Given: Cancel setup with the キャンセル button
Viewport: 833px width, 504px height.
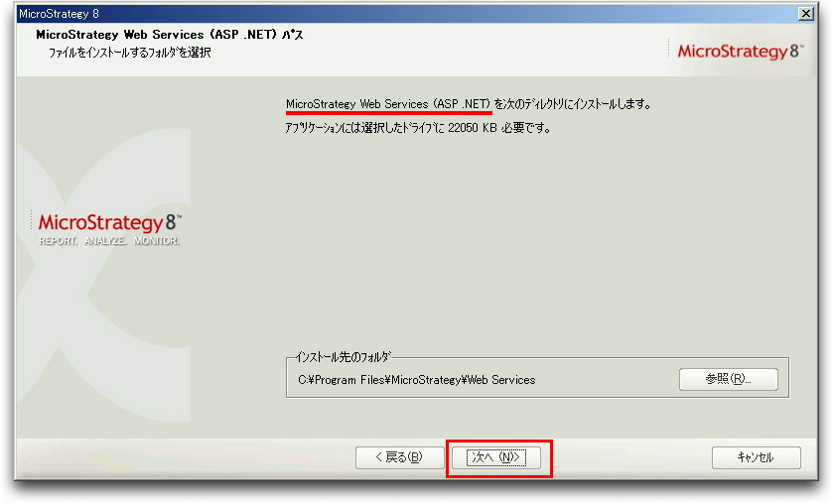Looking at the screenshot, I should click(756, 457).
